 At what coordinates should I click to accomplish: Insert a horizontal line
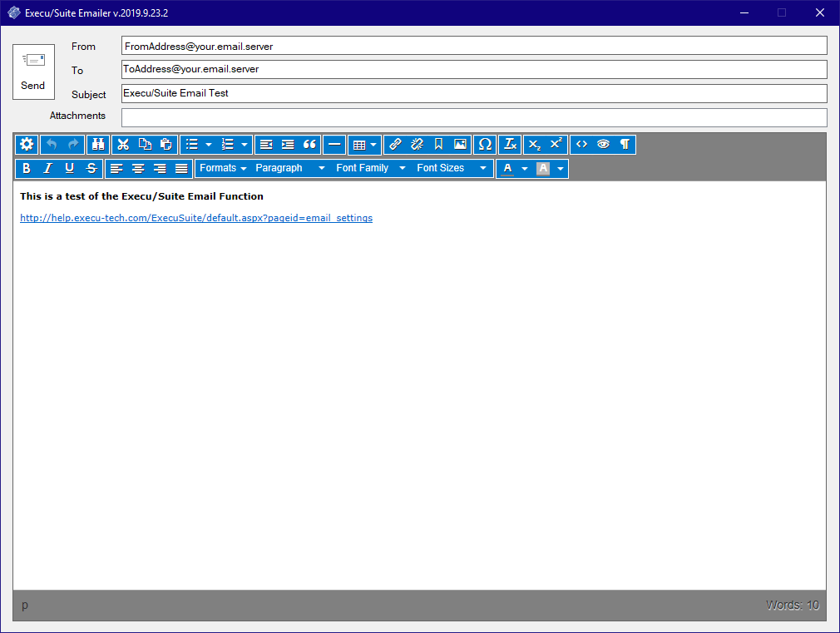pyautogui.click(x=334, y=144)
